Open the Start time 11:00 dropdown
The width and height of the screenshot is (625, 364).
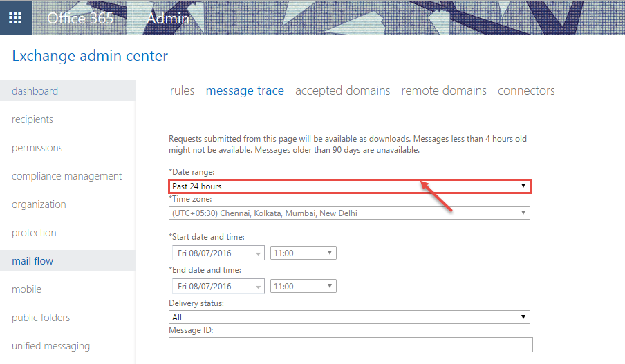(304, 253)
